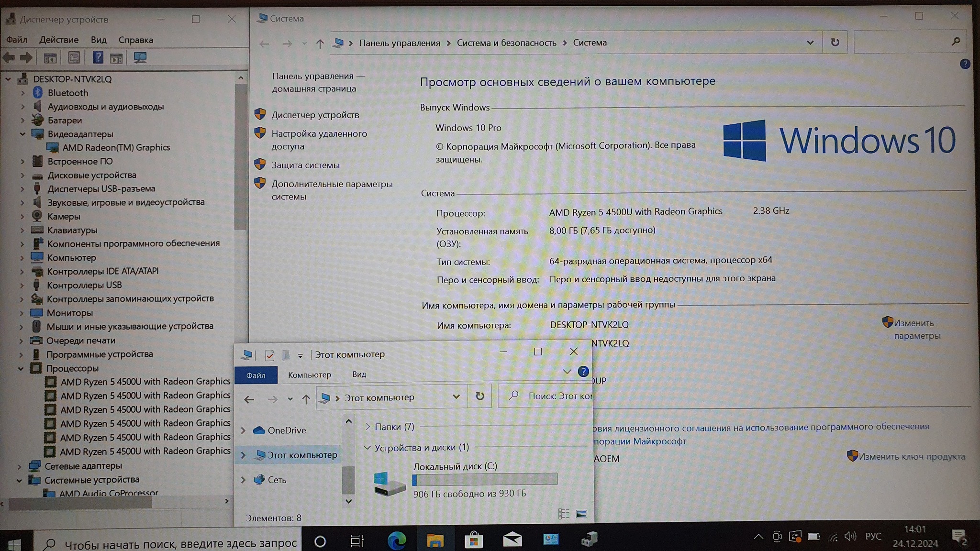The height and width of the screenshot is (551, 980).
Task: Open Microsoft Edge from the taskbar
Action: (396, 540)
